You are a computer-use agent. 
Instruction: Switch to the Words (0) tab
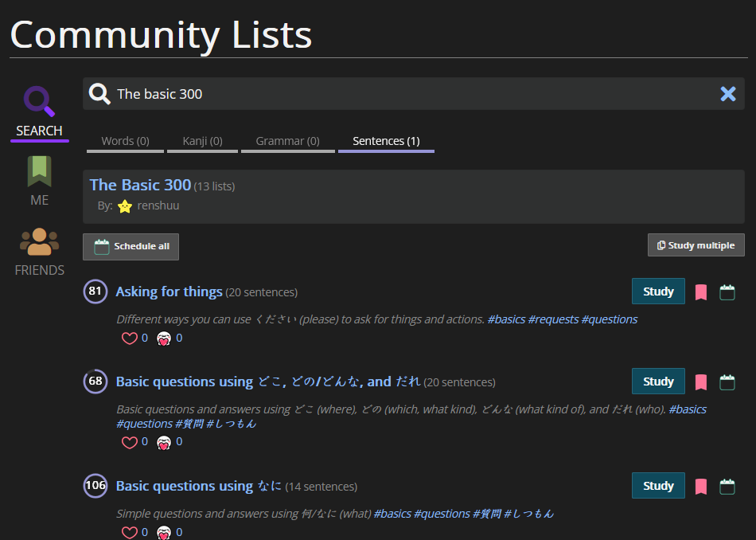[x=126, y=142]
